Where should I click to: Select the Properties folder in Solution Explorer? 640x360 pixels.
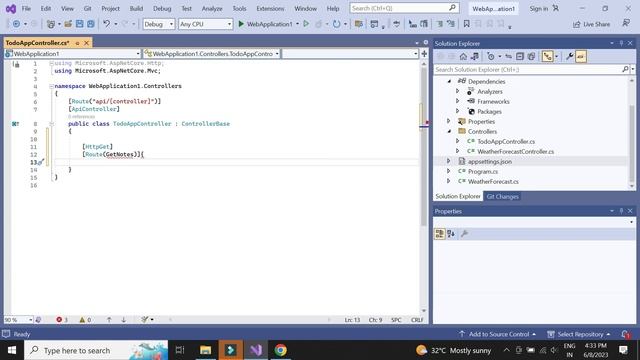(481, 121)
